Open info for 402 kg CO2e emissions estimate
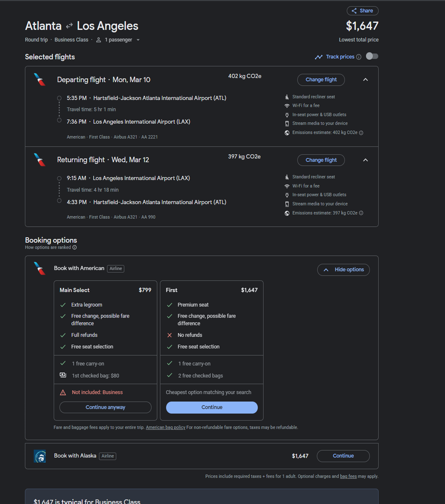The width and height of the screenshot is (445, 504). pos(361,133)
